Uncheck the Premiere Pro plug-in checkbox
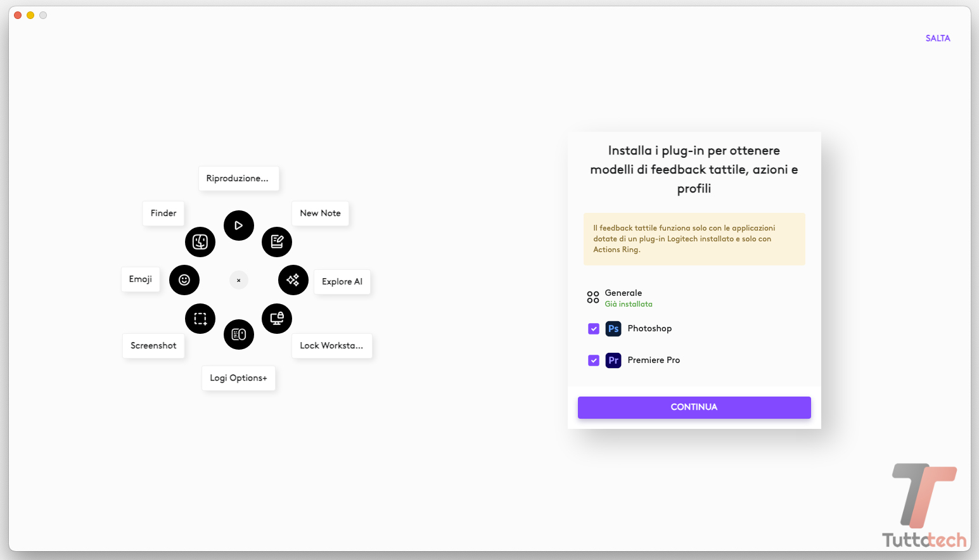979x560 pixels. (x=594, y=360)
